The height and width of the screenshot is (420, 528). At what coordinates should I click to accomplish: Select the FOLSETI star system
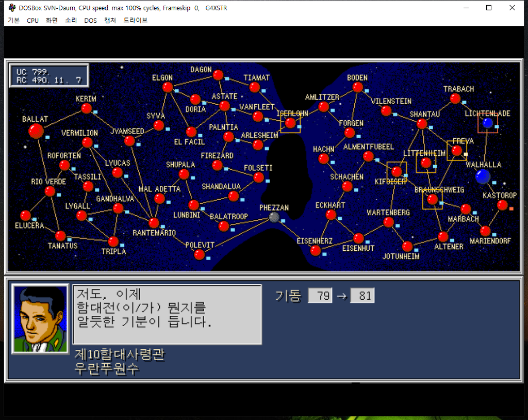pos(259,177)
